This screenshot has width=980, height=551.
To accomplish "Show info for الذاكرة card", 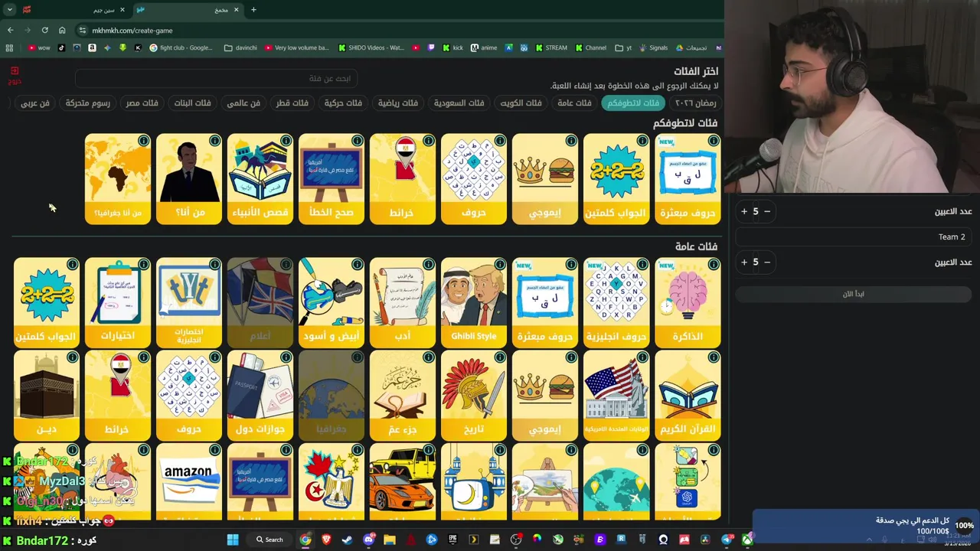I will coord(713,265).
